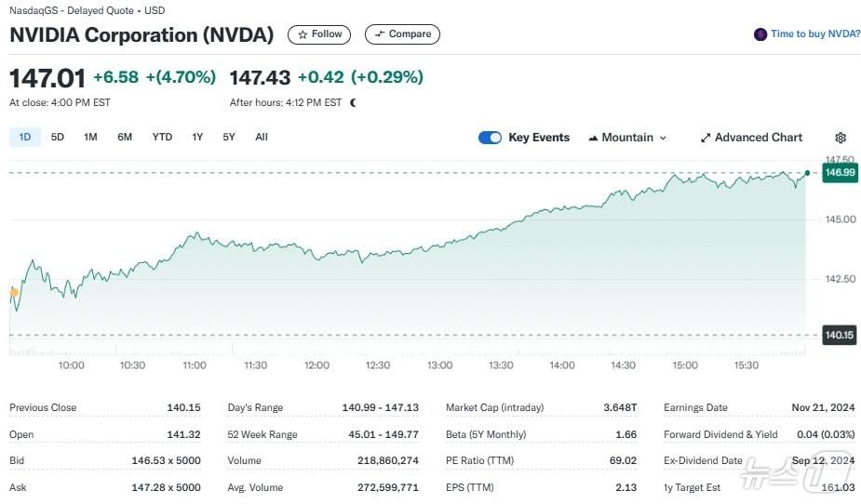Click the after hours moon icon
The width and height of the screenshot is (861, 504).
point(353,102)
